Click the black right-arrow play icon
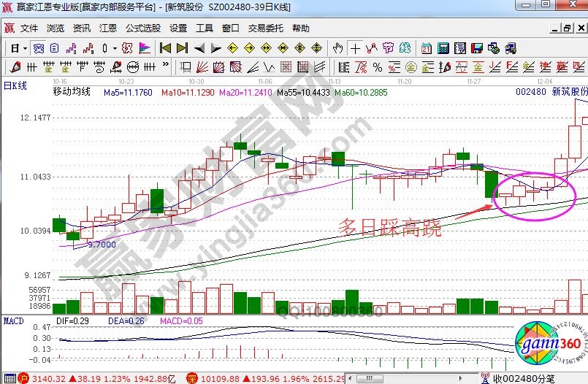588x384 pixels. click(x=216, y=48)
